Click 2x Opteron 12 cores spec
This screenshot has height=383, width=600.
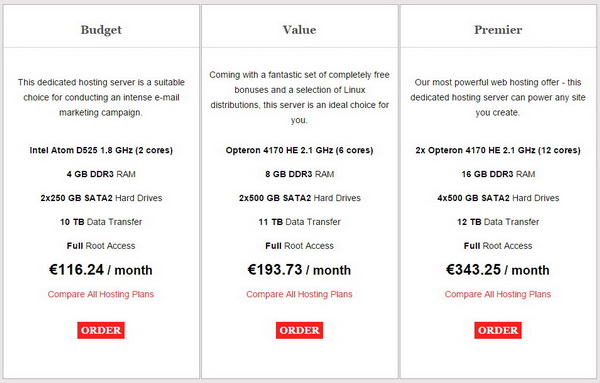[x=498, y=150]
